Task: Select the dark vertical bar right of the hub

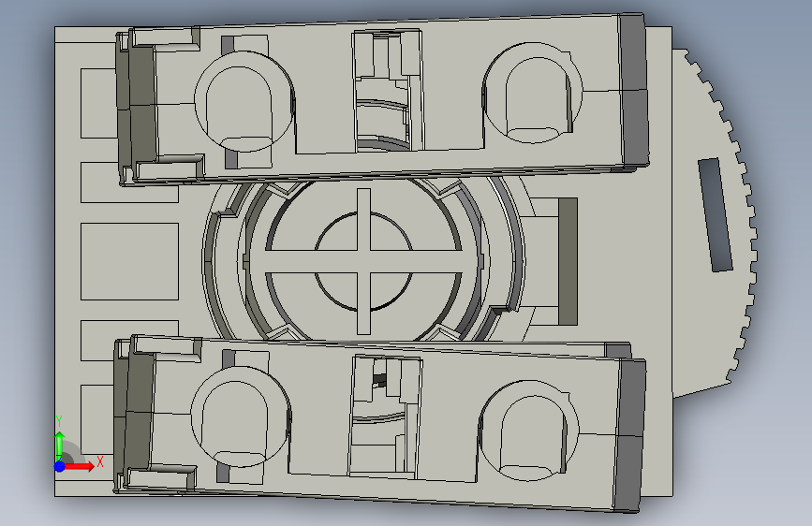Action: point(568,261)
